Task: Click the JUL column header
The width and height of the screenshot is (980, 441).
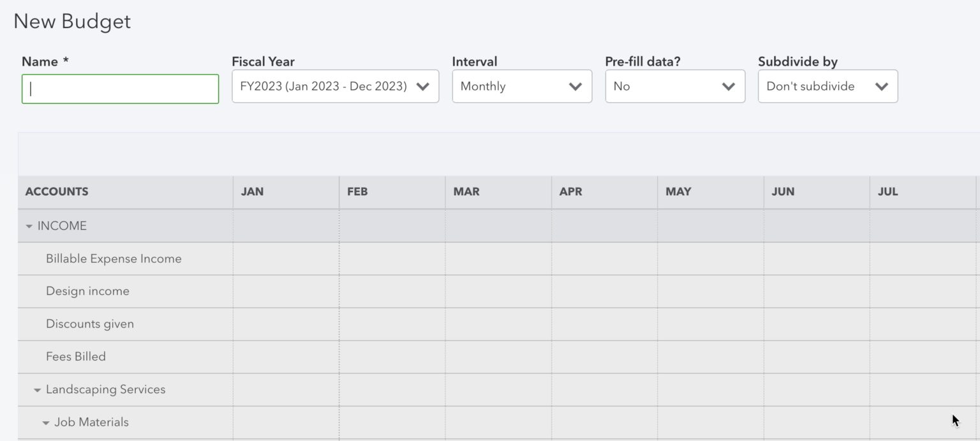Action: coord(887,191)
